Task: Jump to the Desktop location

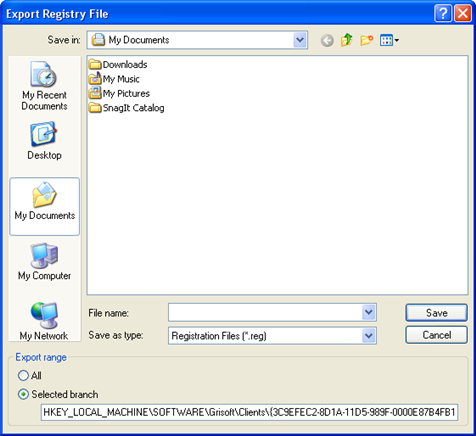Action: coord(44,141)
